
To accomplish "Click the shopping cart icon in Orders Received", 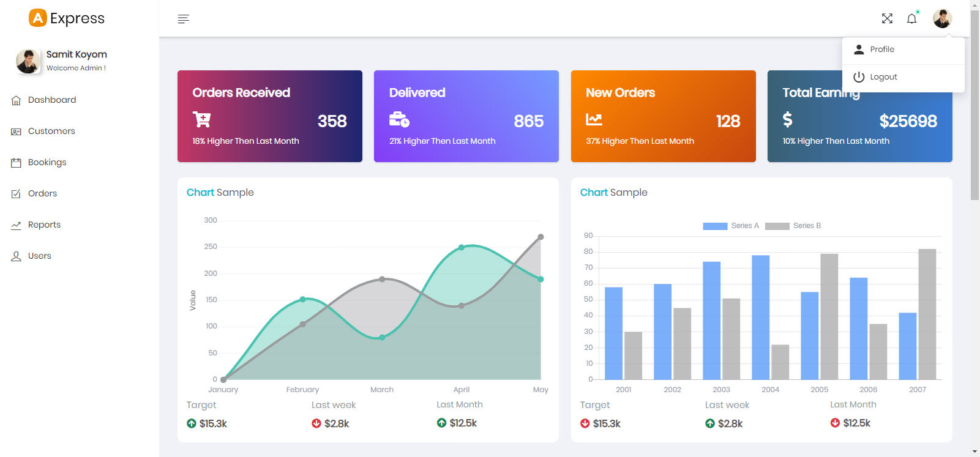I will pyautogui.click(x=201, y=119).
